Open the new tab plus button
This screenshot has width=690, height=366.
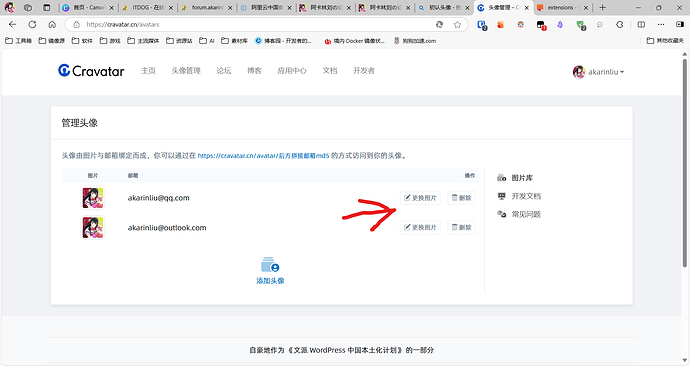point(602,7)
